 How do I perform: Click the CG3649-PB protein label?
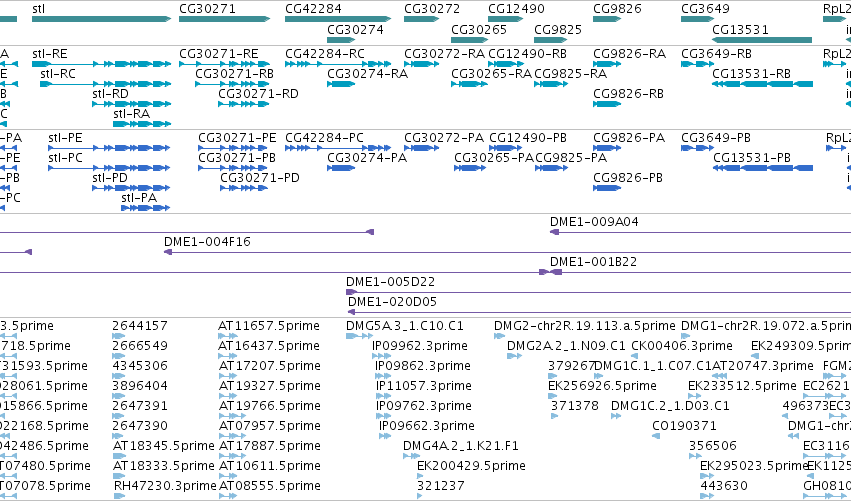[717, 138]
